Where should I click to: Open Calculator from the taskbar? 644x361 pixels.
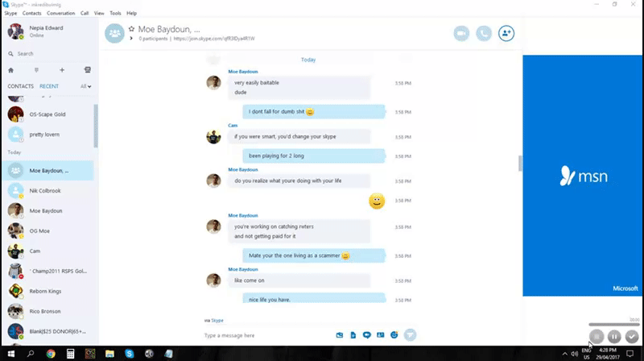coord(70,354)
